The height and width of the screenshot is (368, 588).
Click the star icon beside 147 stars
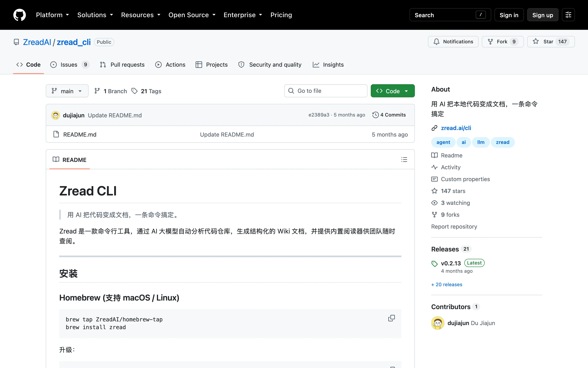point(434,191)
